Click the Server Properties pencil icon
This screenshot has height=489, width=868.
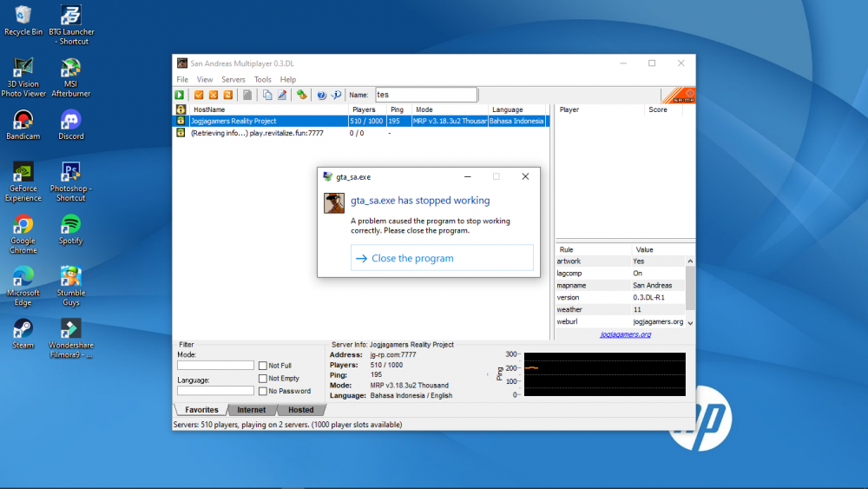pyautogui.click(x=282, y=95)
